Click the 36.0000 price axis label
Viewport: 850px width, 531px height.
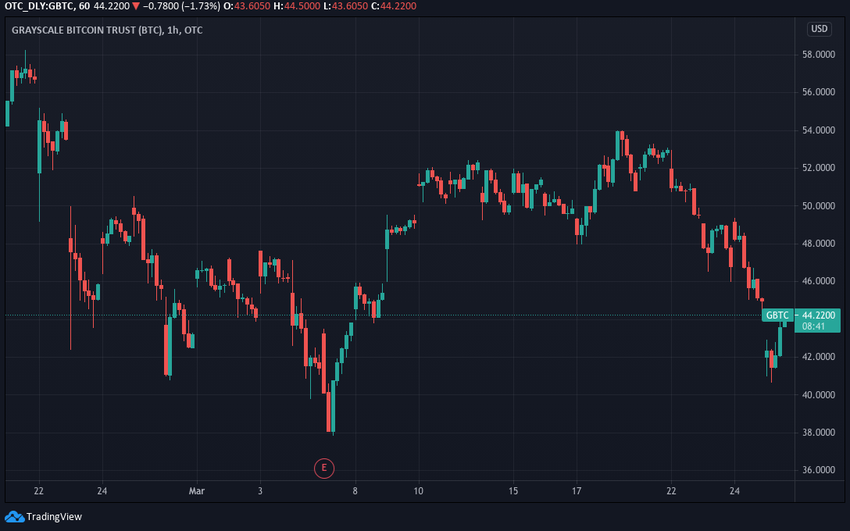pos(818,470)
